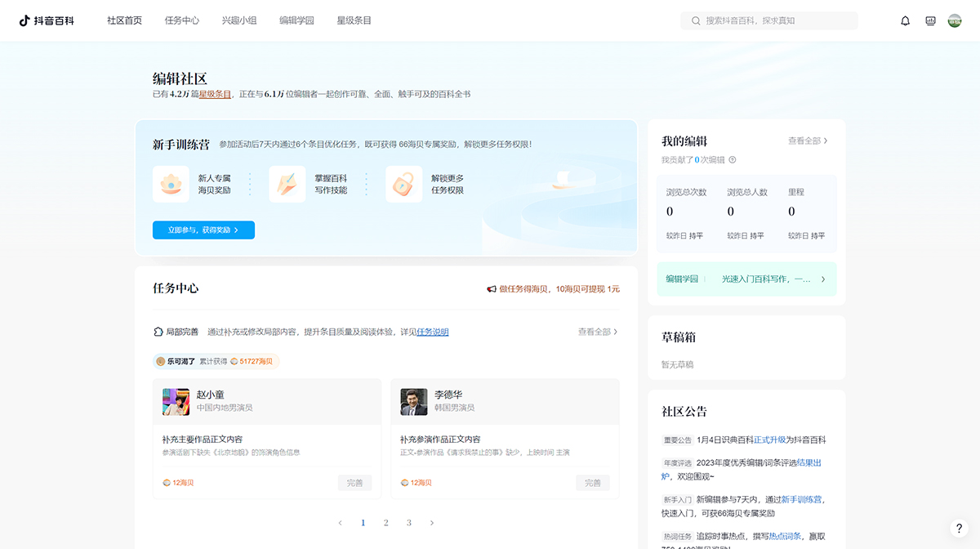Click the lock icon for 解锁更多任务权限

tap(403, 184)
